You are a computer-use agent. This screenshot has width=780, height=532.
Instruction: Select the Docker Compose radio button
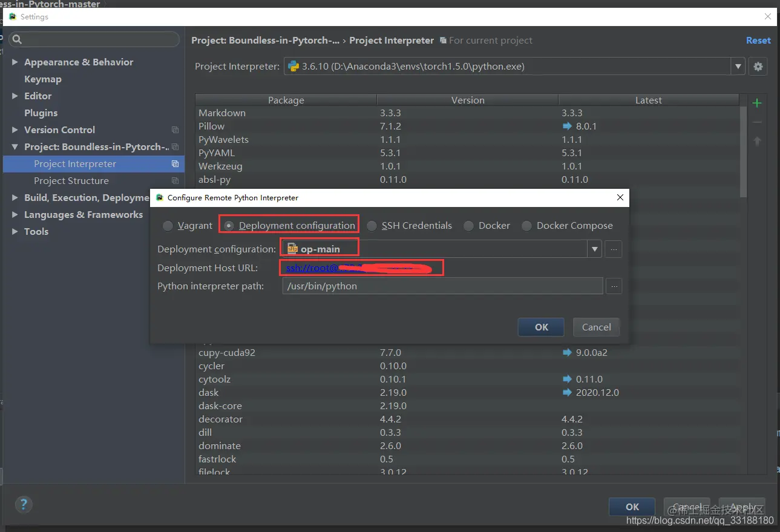[x=526, y=226]
